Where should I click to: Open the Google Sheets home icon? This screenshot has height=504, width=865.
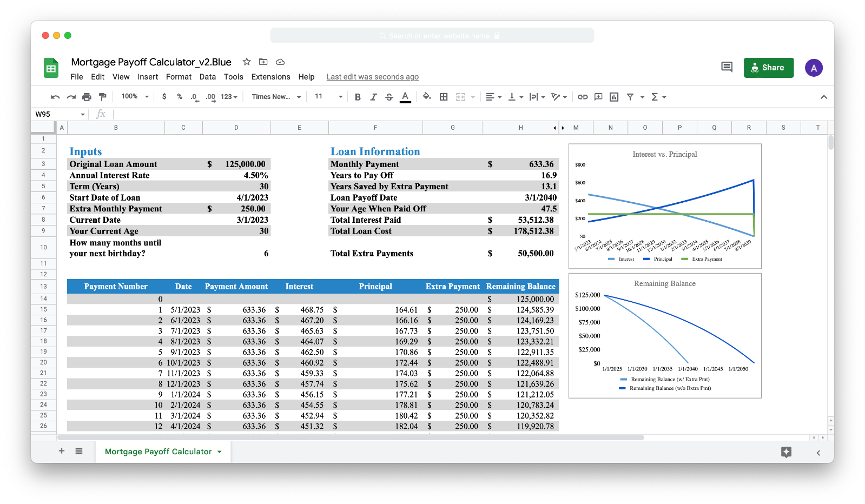[x=51, y=68]
